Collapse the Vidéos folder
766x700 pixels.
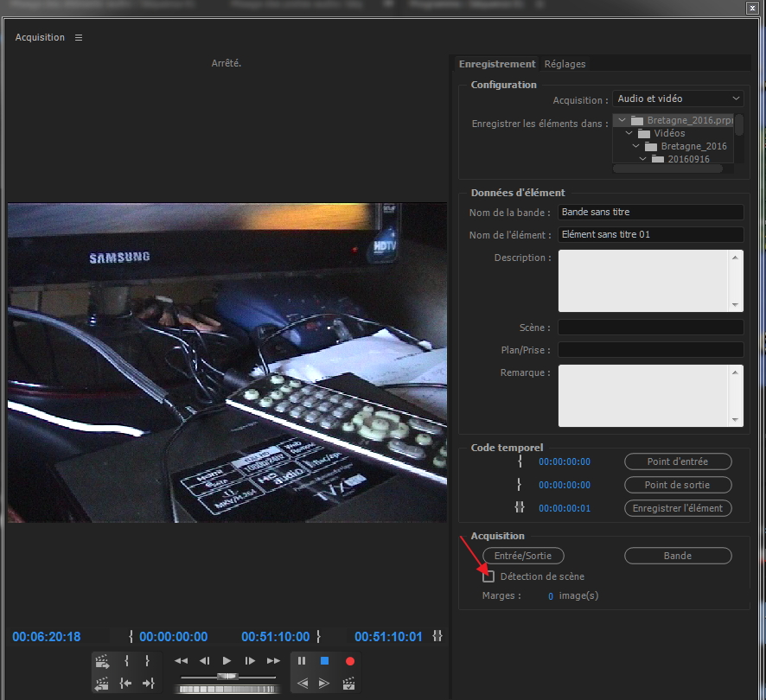point(629,134)
